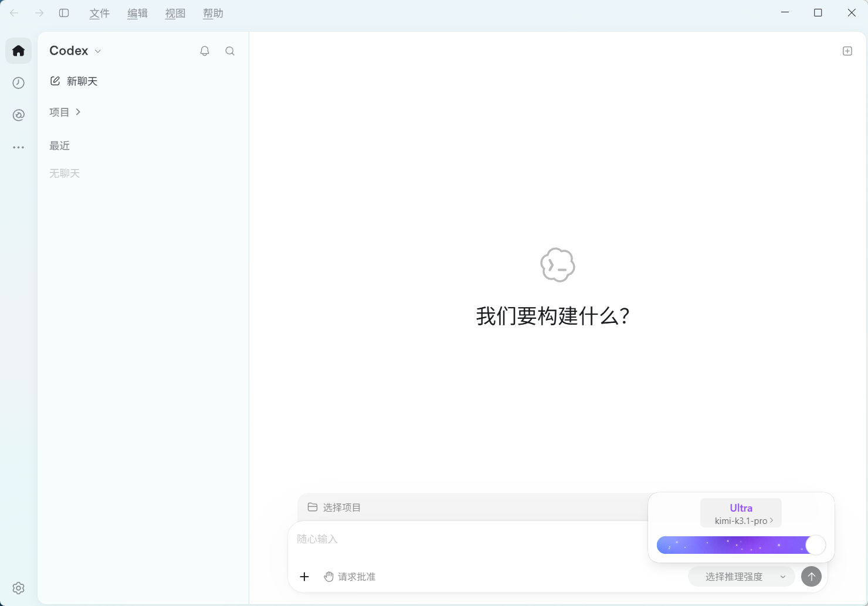Click the 无聊天 placeholder text
The height and width of the screenshot is (606, 868).
[x=65, y=173]
